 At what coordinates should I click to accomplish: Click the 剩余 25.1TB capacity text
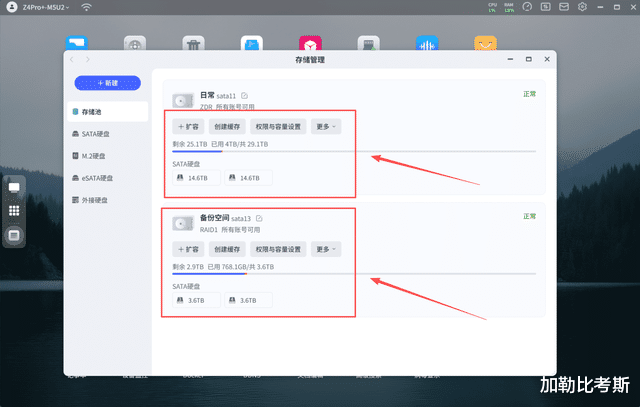[190, 144]
